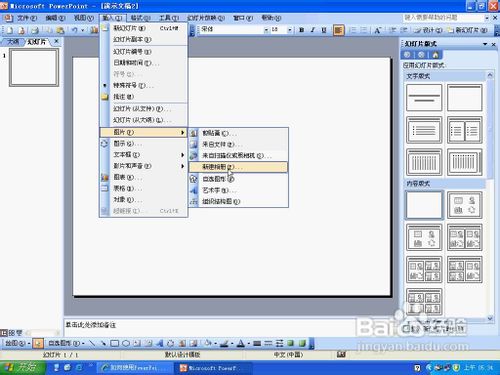Click the Print icon in toolbar
This screenshot has height=375, width=500.
[35, 30]
